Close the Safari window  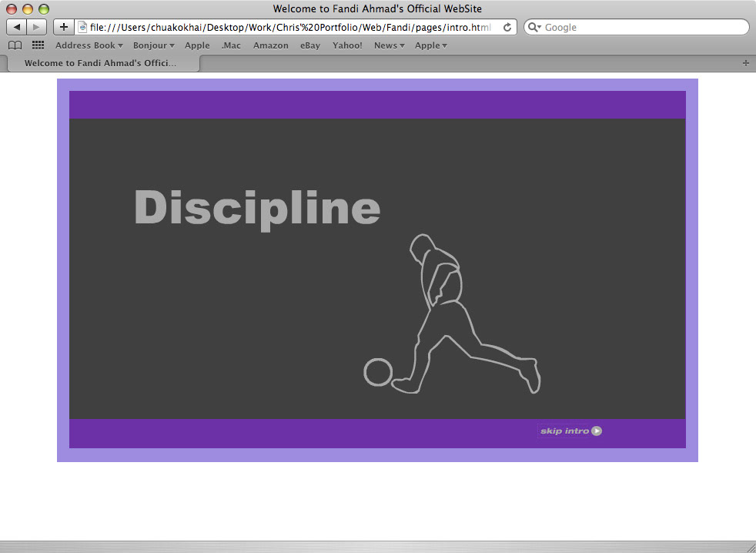click(x=12, y=9)
